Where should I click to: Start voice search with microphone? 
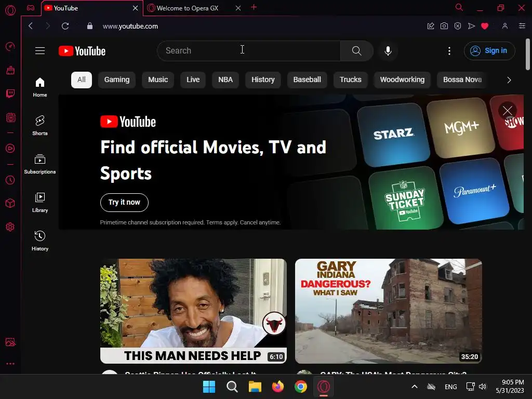[388, 51]
